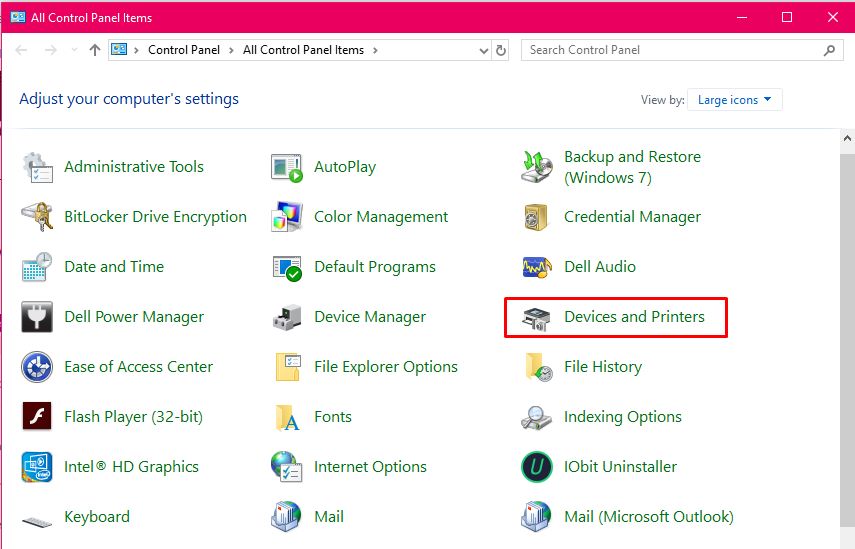Screen dimensions: 855x549
Task: Open Backup and Restore icon
Action: (x=537, y=167)
